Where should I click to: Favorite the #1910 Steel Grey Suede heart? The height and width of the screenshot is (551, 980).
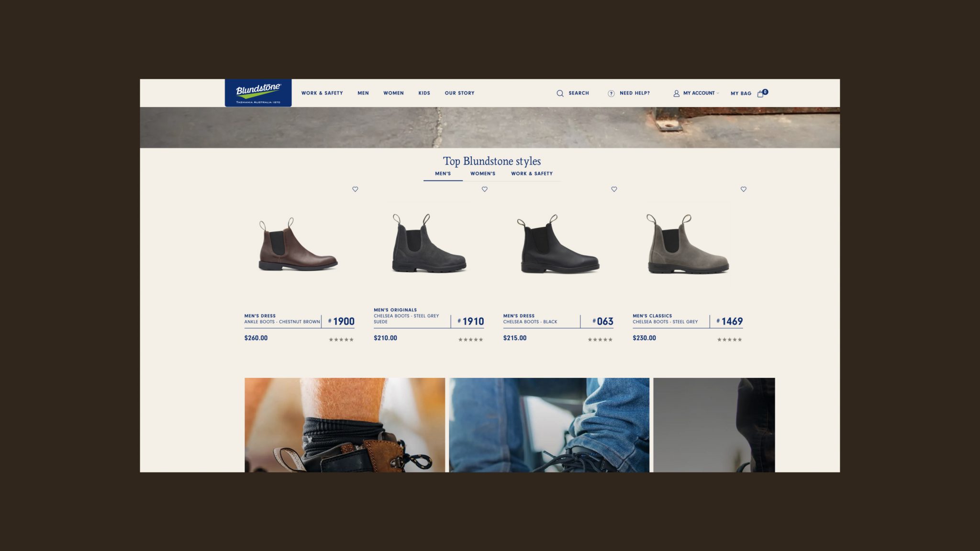(x=484, y=189)
